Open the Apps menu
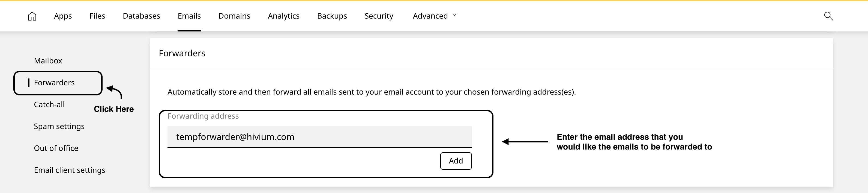 tap(63, 16)
